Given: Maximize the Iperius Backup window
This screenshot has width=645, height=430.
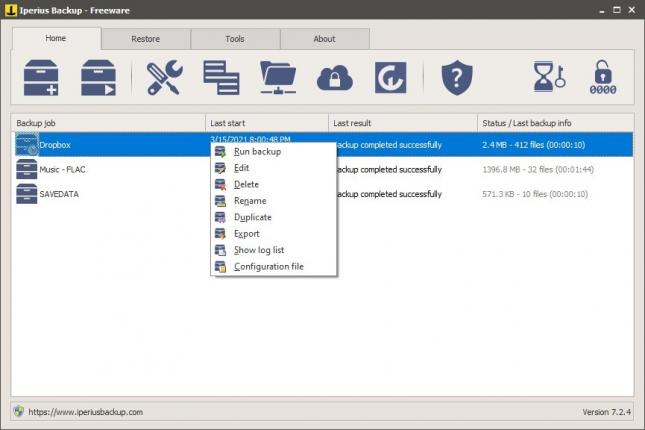Looking at the screenshot, I should tap(617, 10).
